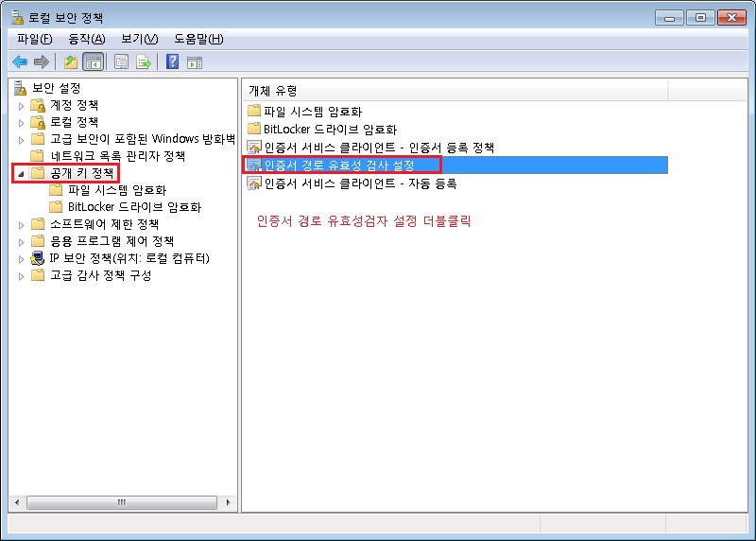
Task: Open the 보기(V) menu
Action: [x=139, y=39]
